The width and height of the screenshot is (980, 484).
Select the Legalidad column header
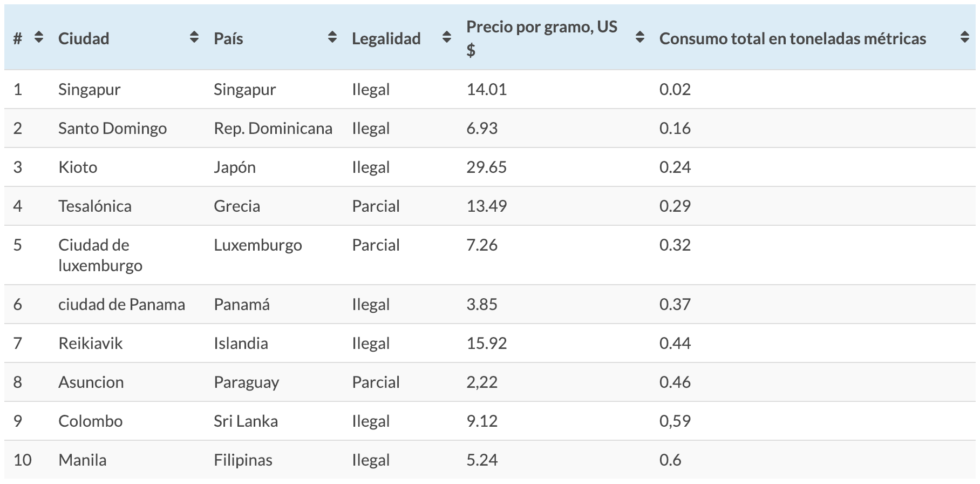point(386,38)
